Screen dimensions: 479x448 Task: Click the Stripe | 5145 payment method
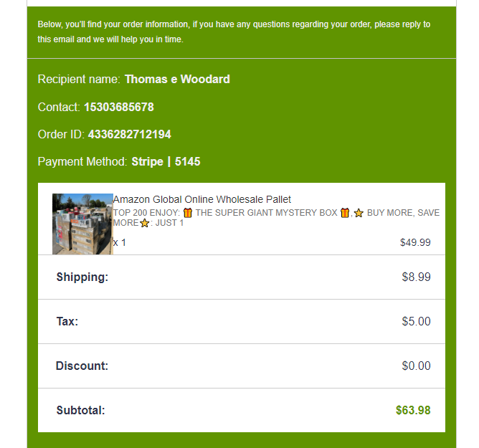tap(166, 161)
